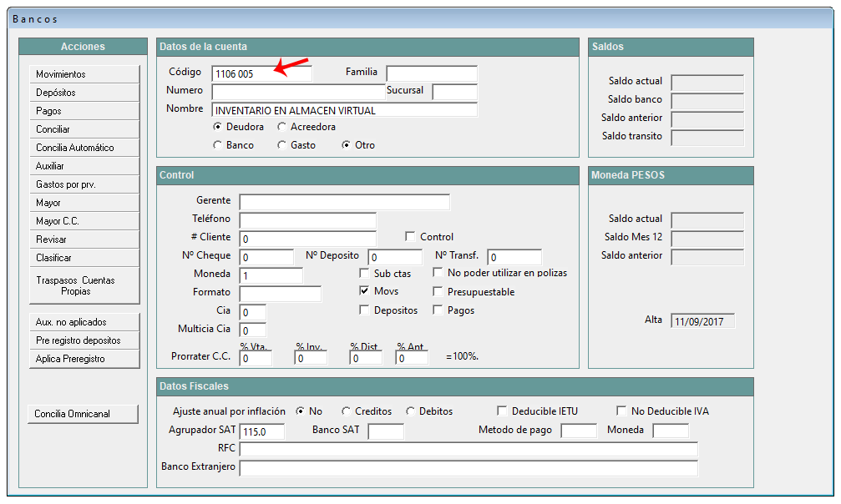Focus the Nº Deposito field
The height and width of the screenshot is (504, 841).
tap(395, 257)
